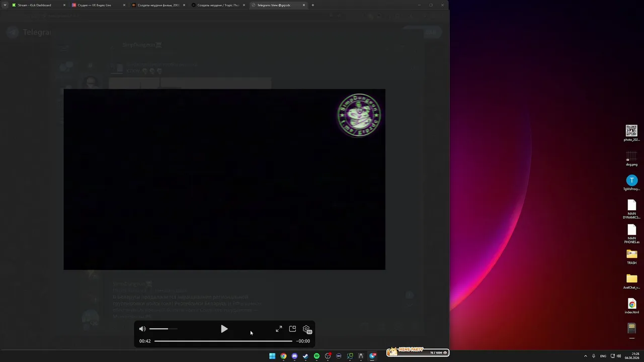Select the MAIN DYNAMICS desktop file

pos(631,209)
